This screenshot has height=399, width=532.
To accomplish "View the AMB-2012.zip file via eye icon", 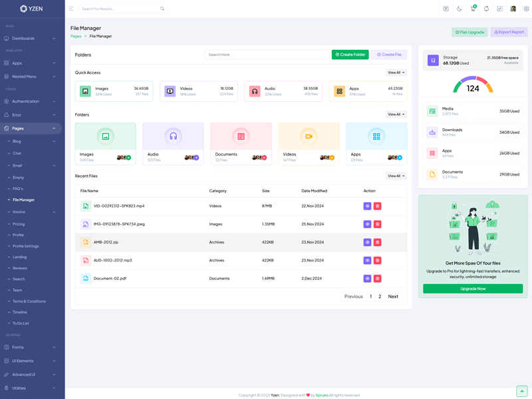I will [x=367, y=242].
